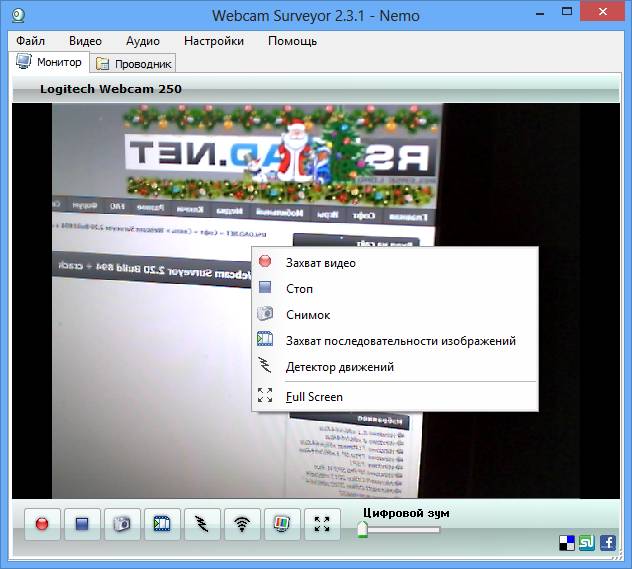Open video color settings from the monitor toolbar button
Screen dimensions: 632x569
click(282, 524)
